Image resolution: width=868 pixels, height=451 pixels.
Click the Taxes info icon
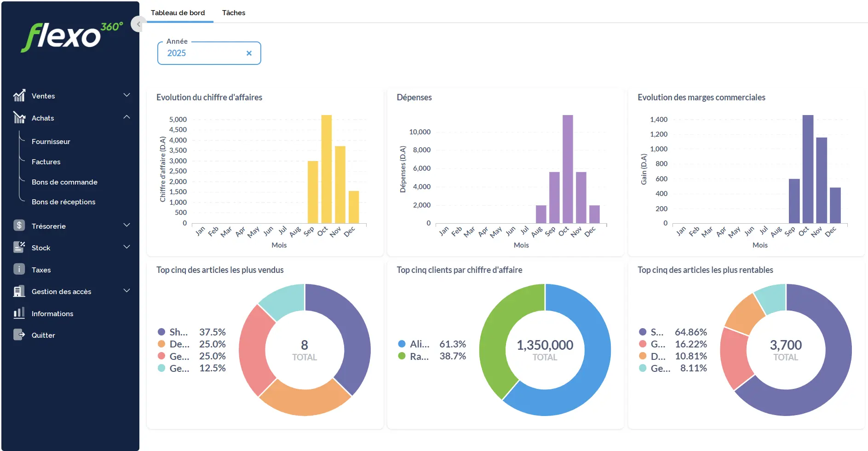point(19,269)
